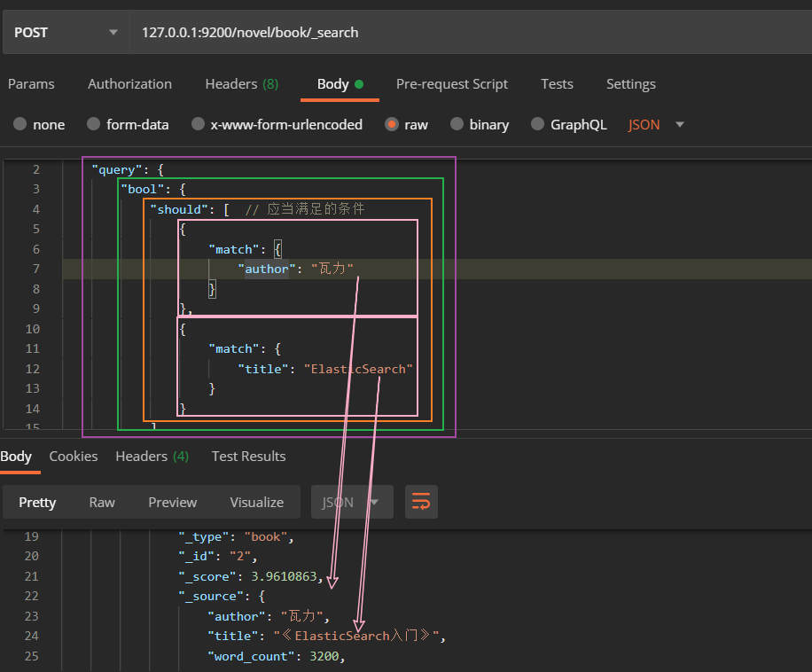Click the response Body tab

[16, 456]
